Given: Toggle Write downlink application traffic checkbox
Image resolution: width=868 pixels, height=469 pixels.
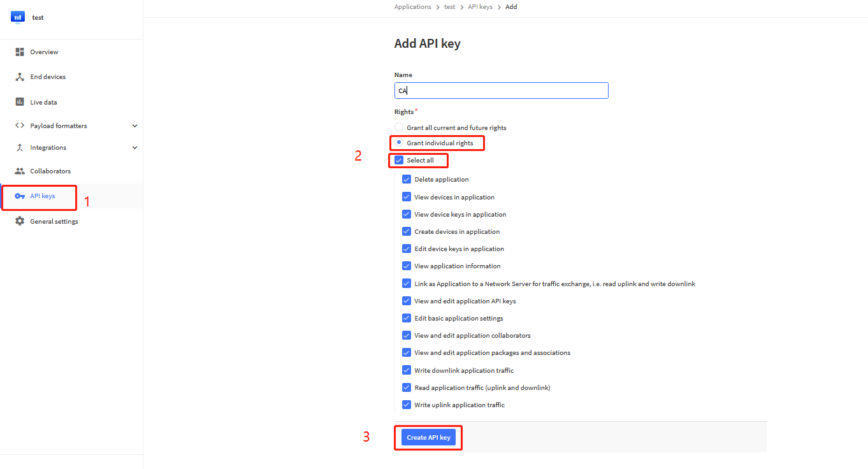Looking at the screenshot, I should pos(407,370).
